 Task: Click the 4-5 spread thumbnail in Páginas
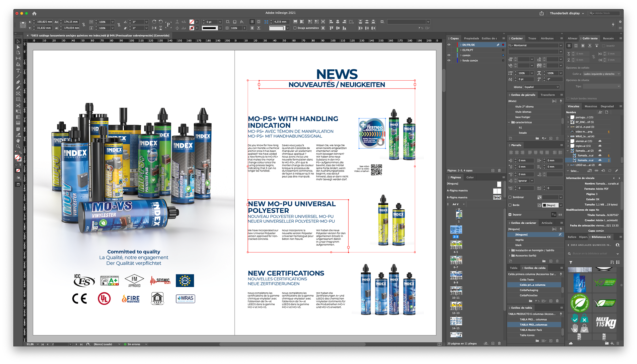[456, 245]
